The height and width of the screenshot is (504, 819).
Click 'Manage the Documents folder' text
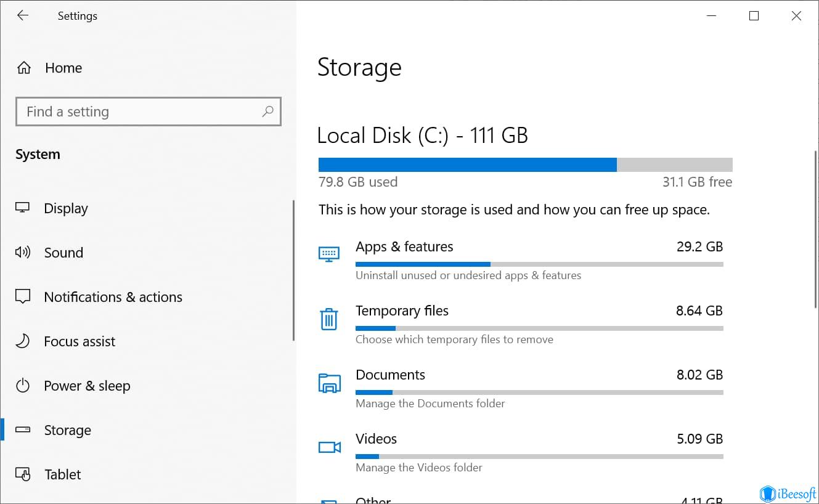point(430,404)
